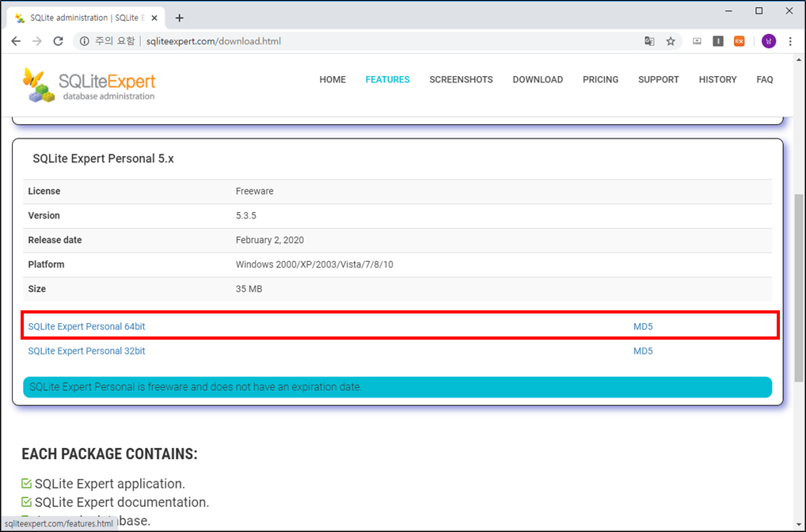The width and height of the screenshot is (806, 532).
Task: Click the page vertical scrollbar thumb
Action: point(799,288)
